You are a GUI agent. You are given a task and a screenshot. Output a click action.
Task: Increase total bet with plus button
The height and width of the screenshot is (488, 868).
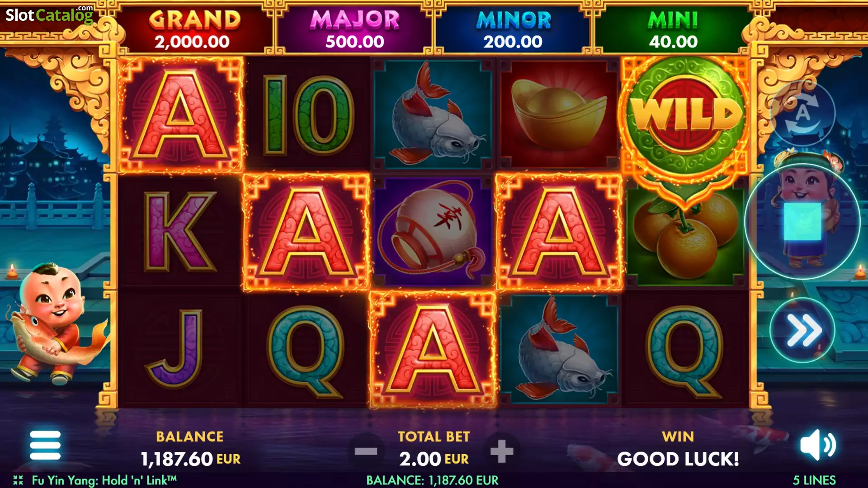point(502,451)
